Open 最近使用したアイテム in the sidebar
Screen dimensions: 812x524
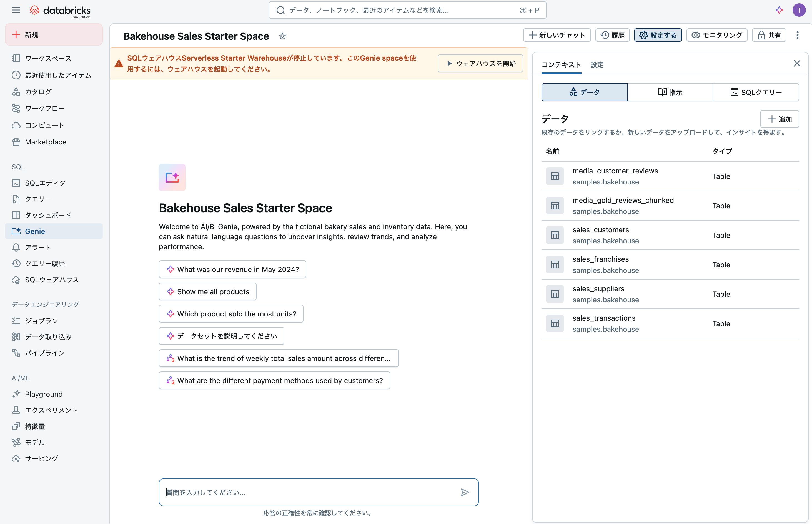tap(54, 75)
